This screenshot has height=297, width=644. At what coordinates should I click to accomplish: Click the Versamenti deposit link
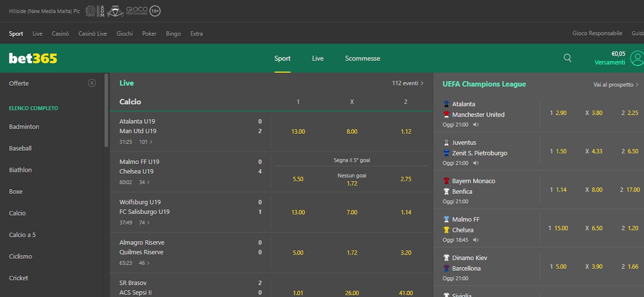click(610, 62)
